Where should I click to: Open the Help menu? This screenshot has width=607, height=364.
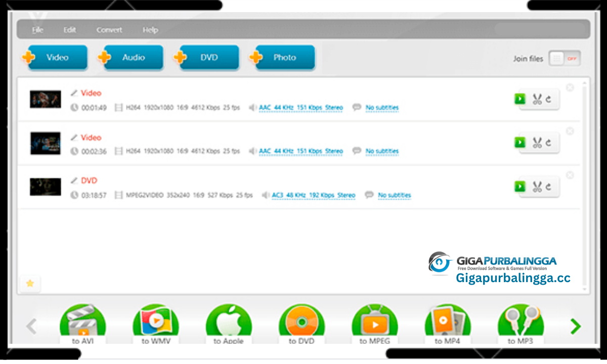[150, 30]
